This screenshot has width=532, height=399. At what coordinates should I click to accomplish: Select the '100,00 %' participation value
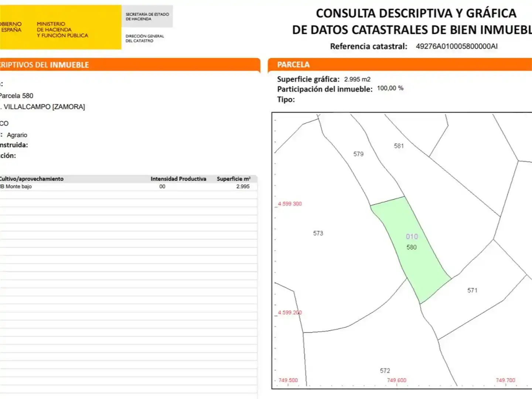coord(390,88)
